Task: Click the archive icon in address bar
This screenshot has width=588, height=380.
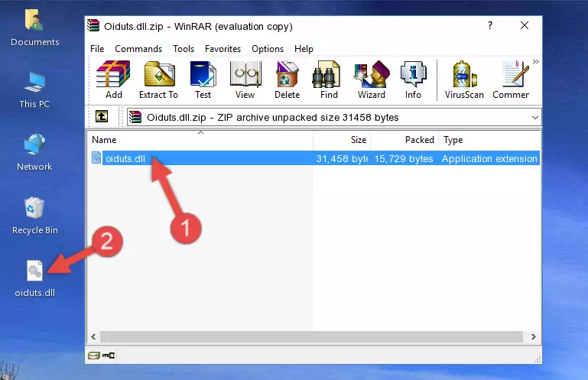Action: coord(135,117)
